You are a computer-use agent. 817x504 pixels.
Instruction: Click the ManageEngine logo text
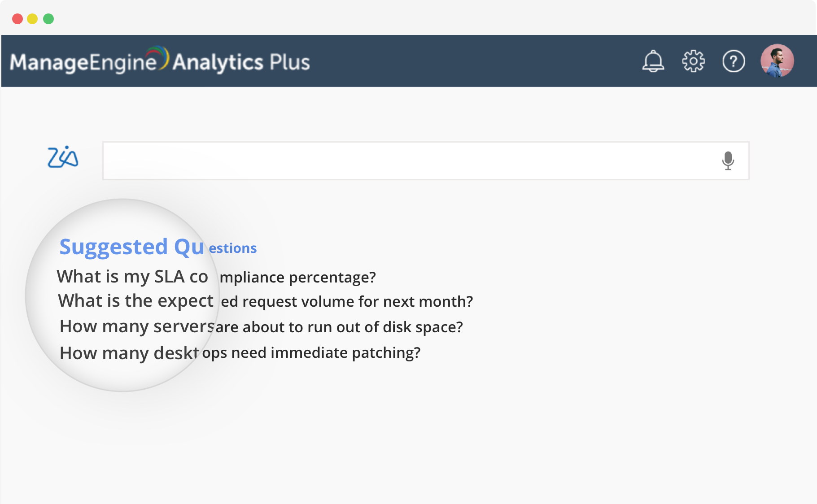click(x=83, y=63)
